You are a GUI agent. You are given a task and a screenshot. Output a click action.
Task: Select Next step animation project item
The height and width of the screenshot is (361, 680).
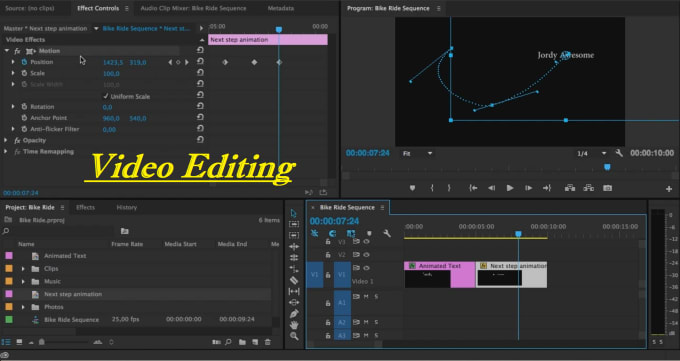[73, 294]
